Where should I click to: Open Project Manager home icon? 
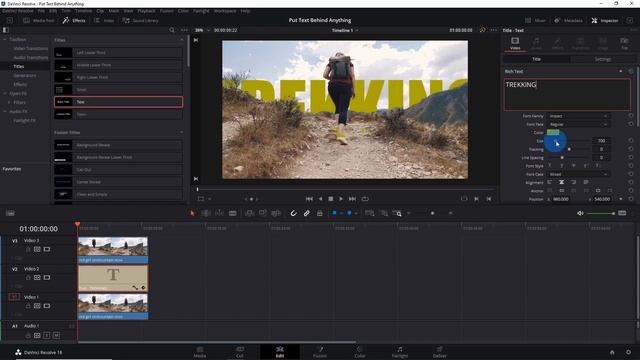coord(612,352)
